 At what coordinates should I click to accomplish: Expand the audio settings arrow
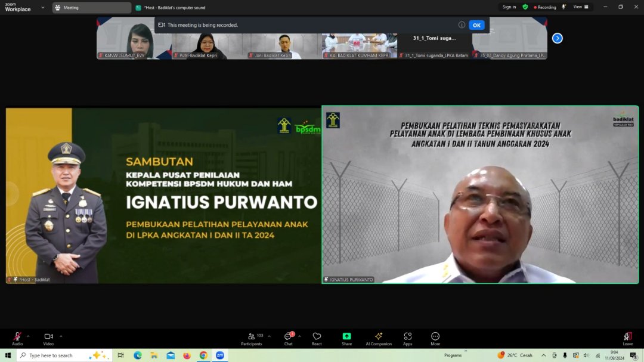click(28, 336)
